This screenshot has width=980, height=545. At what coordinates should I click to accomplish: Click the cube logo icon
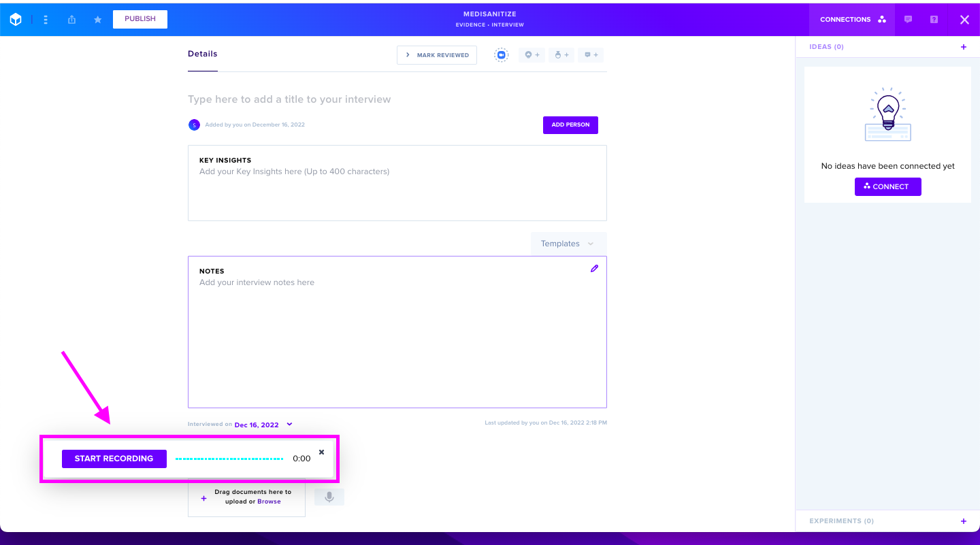pos(16,20)
